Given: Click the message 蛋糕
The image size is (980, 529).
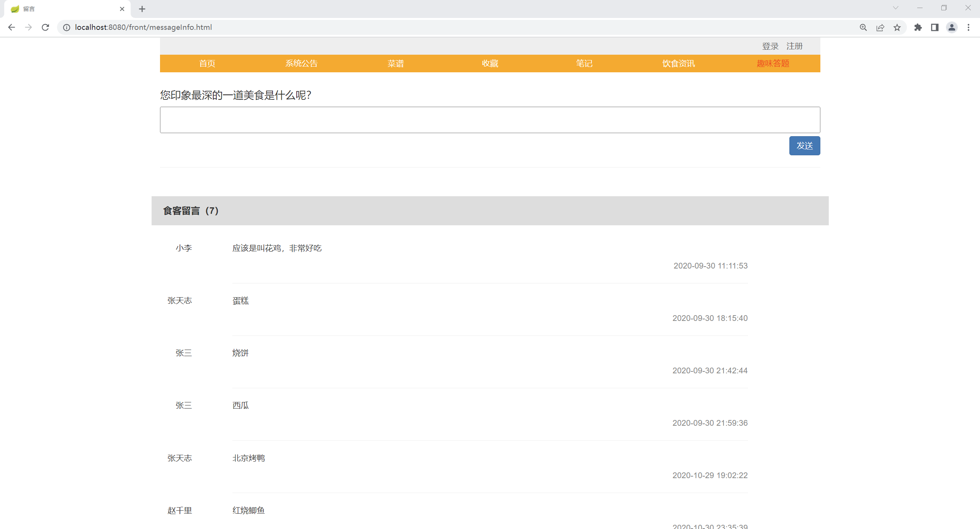Looking at the screenshot, I should [240, 301].
